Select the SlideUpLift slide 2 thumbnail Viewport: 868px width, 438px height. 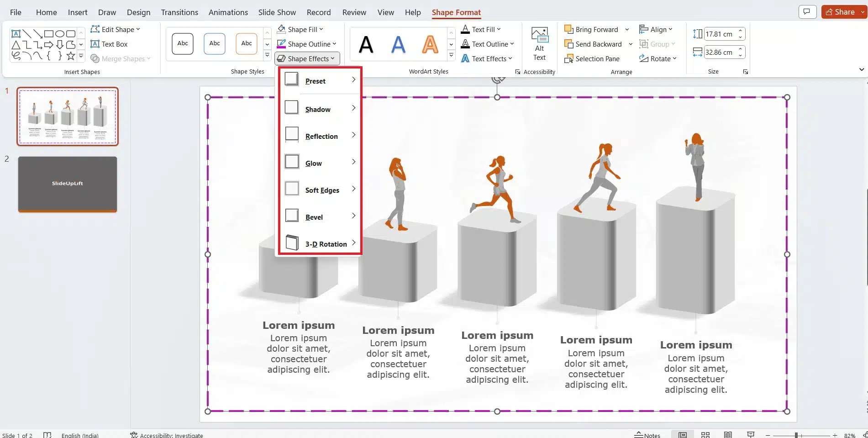coord(68,184)
